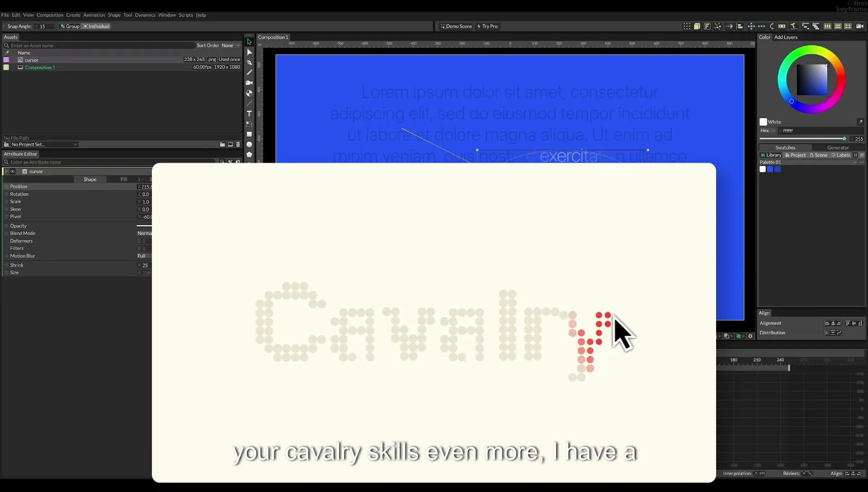
Task: Select the Camera tool in the toolbox
Action: [x=249, y=83]
